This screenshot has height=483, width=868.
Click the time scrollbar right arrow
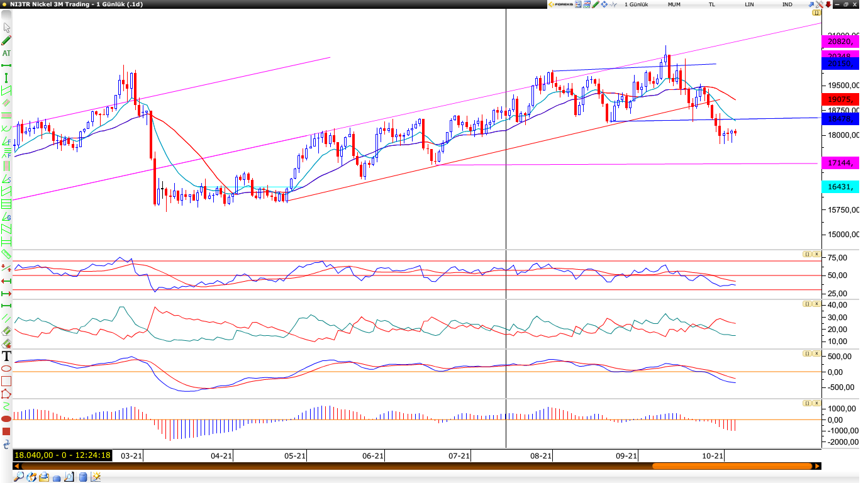[x=817, y=466]
